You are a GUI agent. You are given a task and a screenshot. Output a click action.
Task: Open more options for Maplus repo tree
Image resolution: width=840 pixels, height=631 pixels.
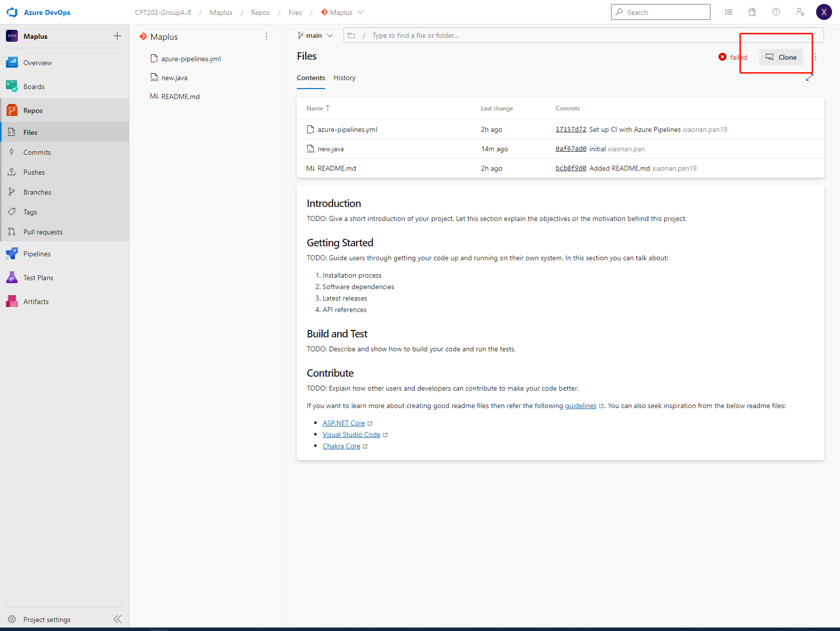pos(266,36)
